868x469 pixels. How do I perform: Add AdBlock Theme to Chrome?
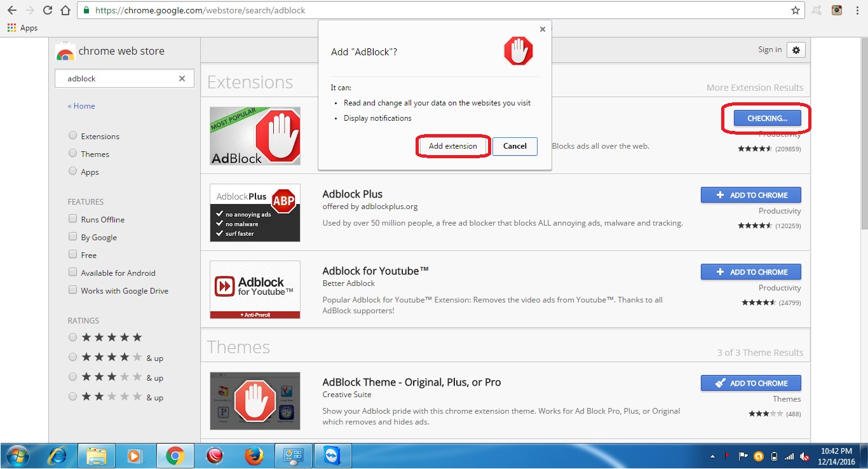tap(750, 383)
